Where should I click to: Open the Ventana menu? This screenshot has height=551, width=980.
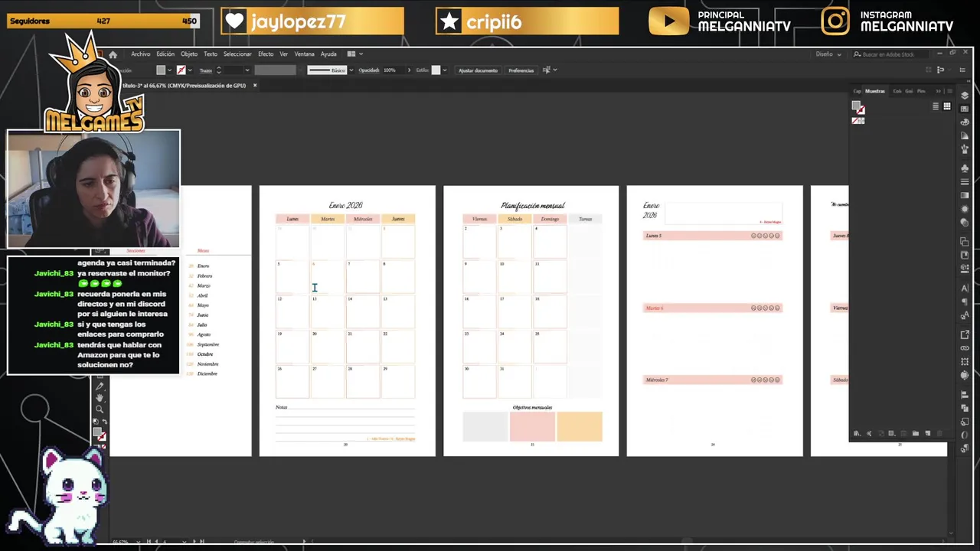(304, 54)
